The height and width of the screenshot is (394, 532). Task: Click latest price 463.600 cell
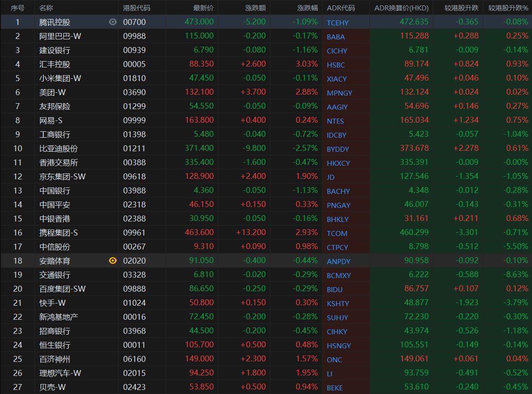199,232
